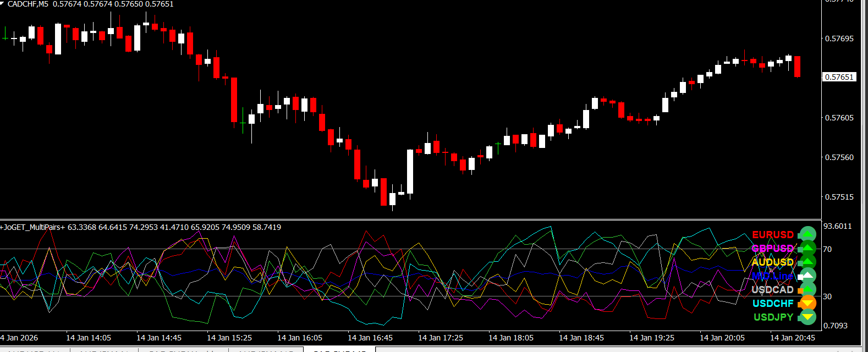The image size is (868, 352).
Task: Click the GBPUSD up-arrow signal icon
Action: point(807,248)
